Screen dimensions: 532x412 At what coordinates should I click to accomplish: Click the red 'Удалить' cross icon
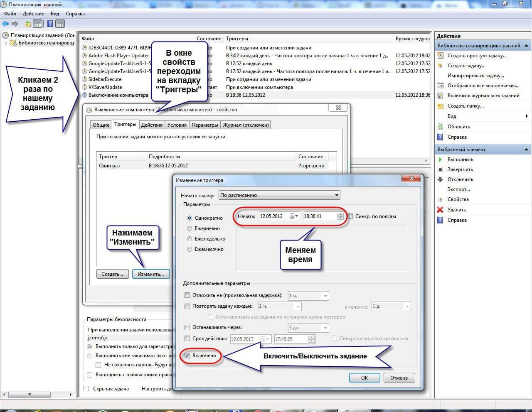click(441, 210)
